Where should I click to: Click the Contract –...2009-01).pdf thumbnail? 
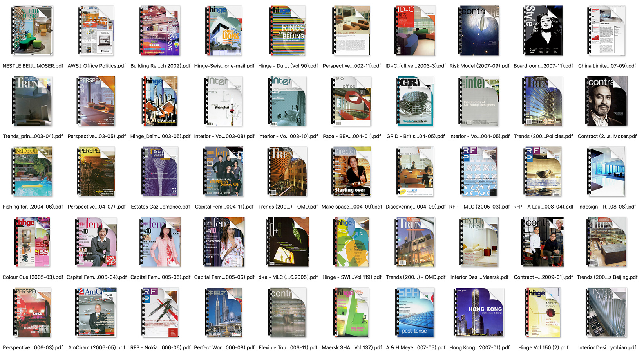(543, 242)
